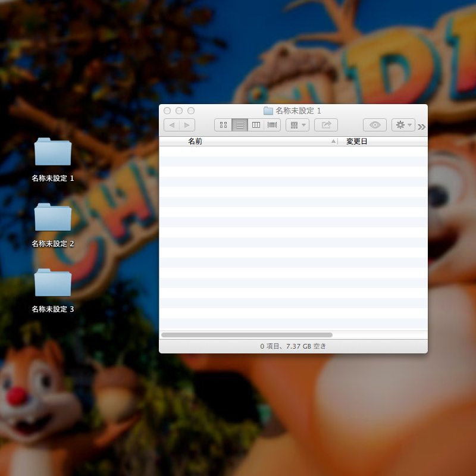Select the 名称未設定 2 desktop folder
The width and height of the screenshot is (476, 476).
(53, 226)
